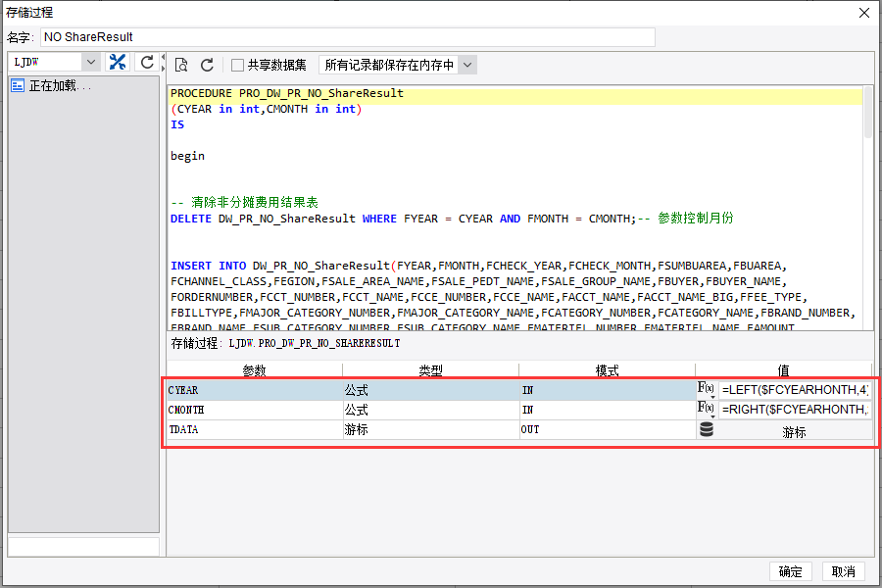Open formula editor for CMONTH value

click(706, 409)
